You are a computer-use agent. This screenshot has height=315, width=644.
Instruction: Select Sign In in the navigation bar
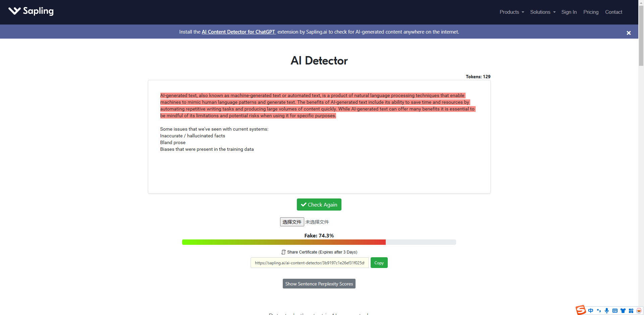[x=569, y=12]
